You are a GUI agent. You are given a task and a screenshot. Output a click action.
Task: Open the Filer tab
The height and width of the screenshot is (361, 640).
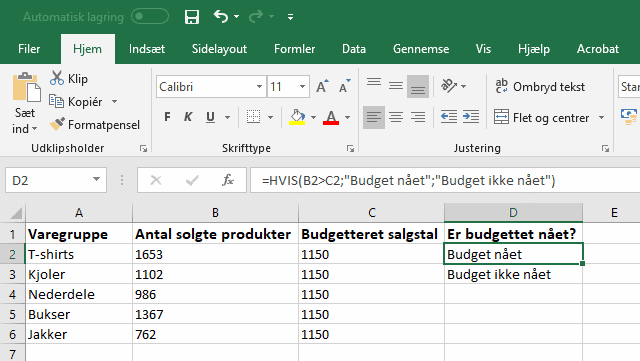click(x=29, y=49)
